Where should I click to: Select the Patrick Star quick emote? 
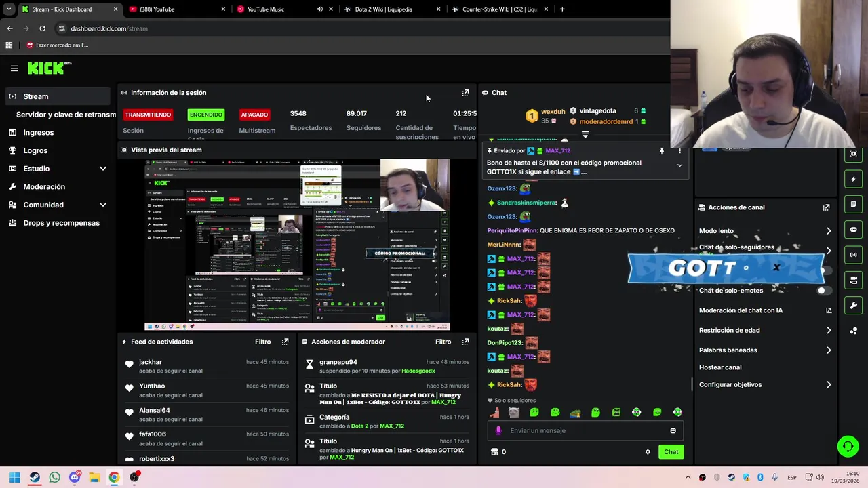pos(494,412)
